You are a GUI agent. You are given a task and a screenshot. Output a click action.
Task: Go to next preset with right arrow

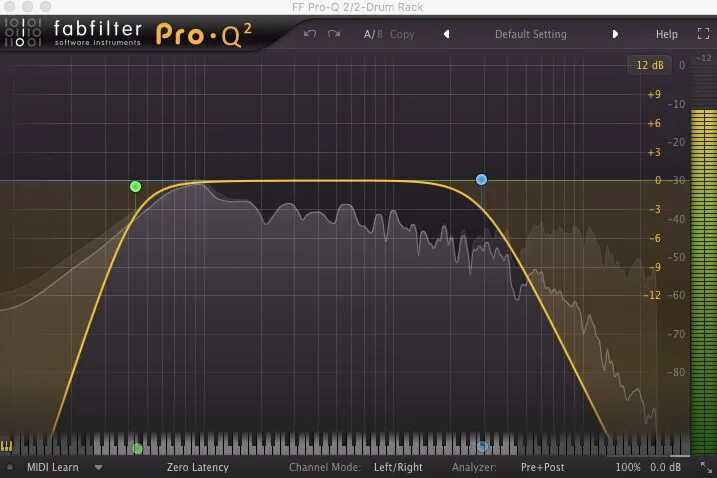(615, 34)
